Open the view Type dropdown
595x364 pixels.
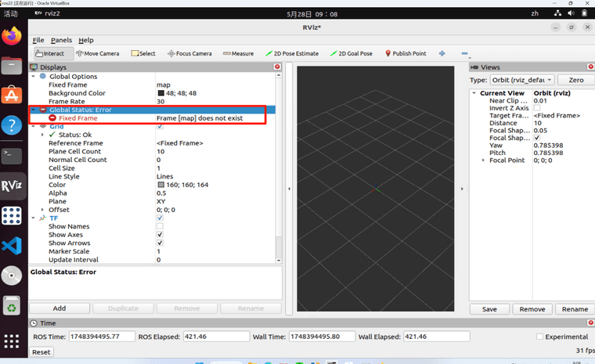(x=522, y=80)
